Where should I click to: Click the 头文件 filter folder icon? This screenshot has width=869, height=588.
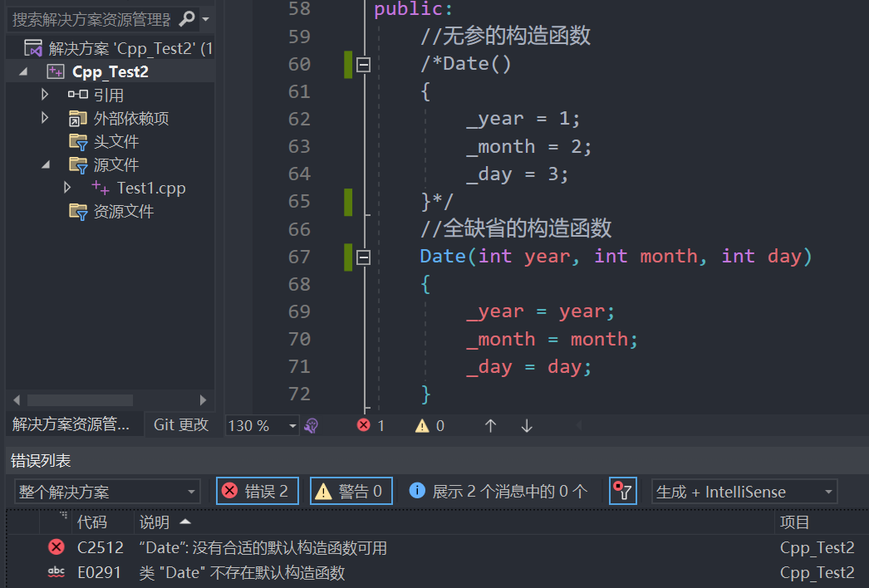pos(78,142)
